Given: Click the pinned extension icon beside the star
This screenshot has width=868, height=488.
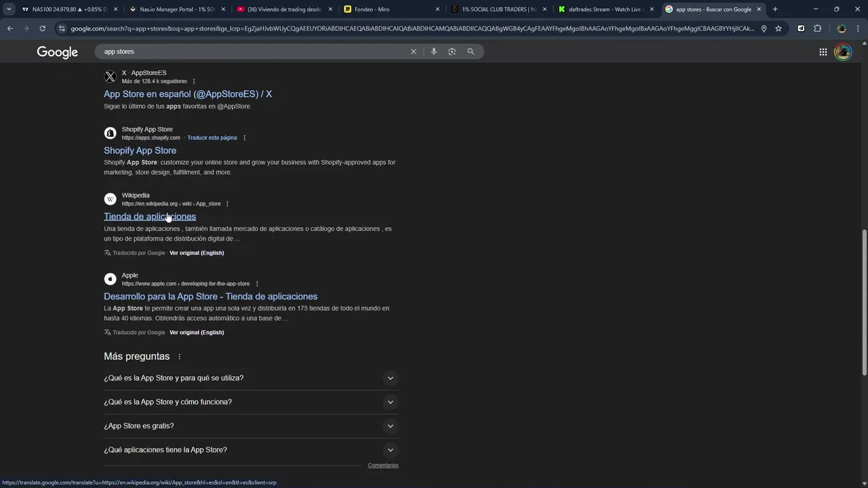Looking at the screenshot, I should (x=801, y=28).
